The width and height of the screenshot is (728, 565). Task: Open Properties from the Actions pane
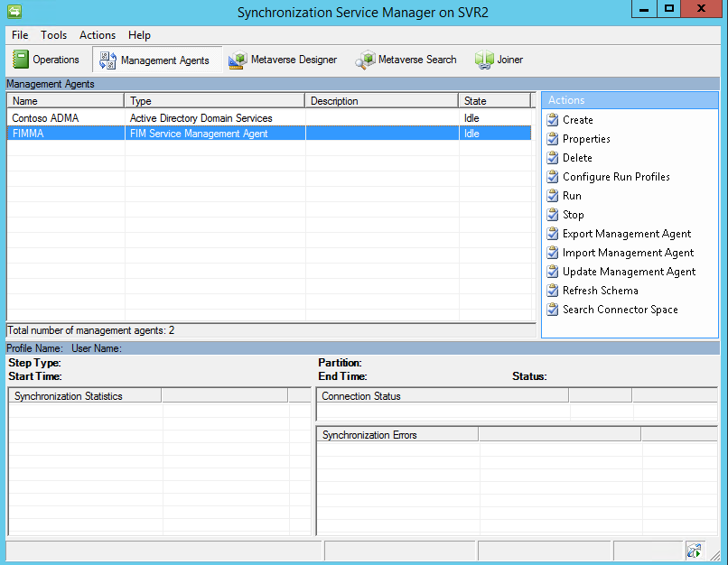point(586,139)
